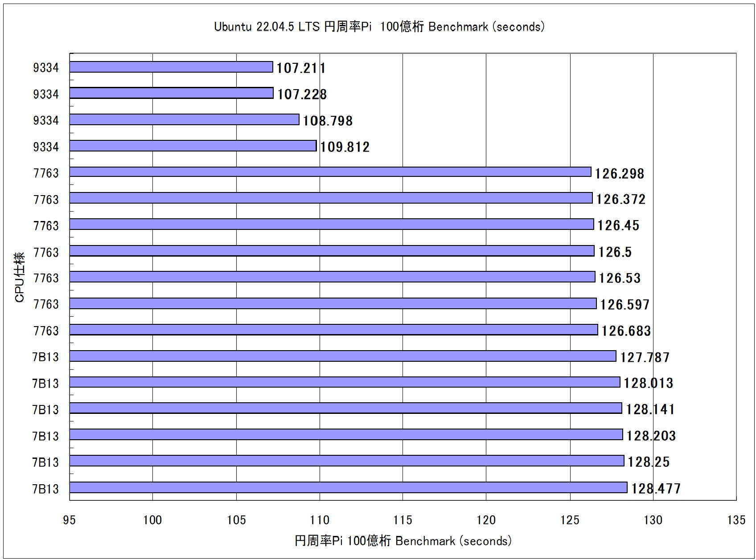Click the 126.5 data label
Viewport: 756px width, 560px height.
coord(615,252)
